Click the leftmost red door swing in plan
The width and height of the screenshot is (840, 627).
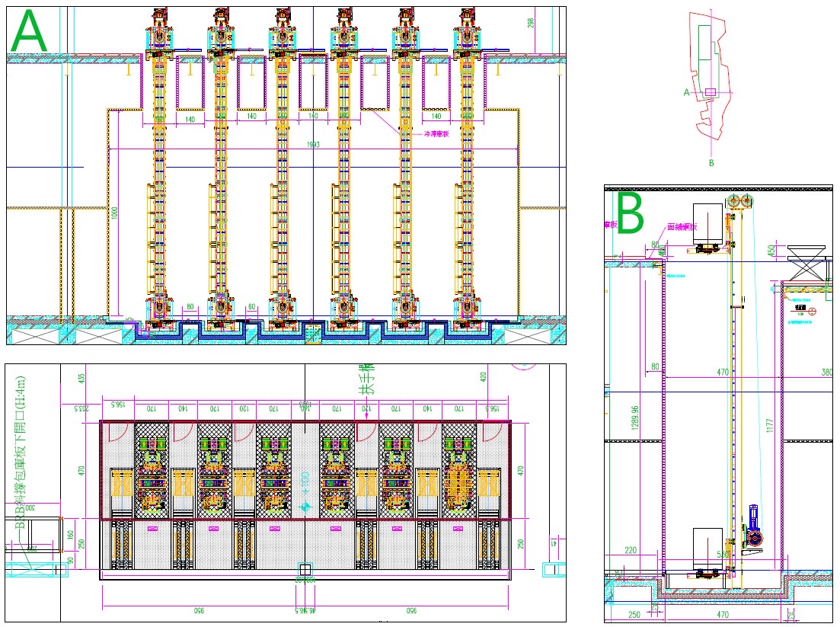[x=114, y=431]
